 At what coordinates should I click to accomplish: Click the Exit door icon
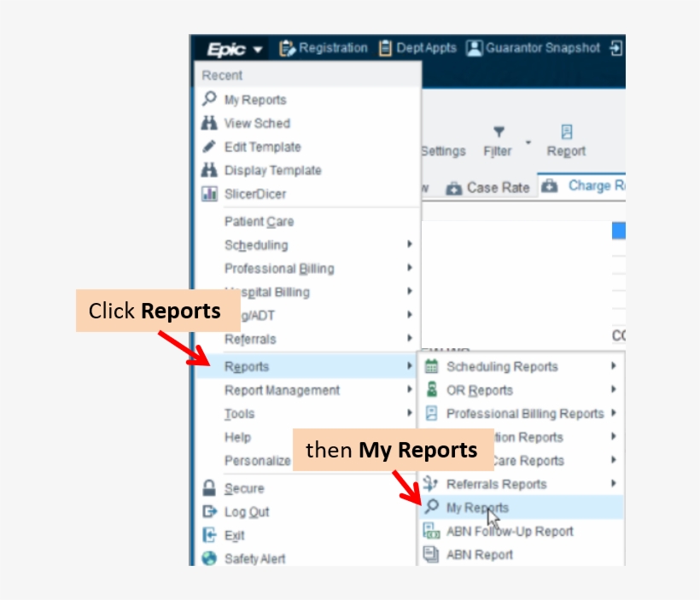(208, 534)
